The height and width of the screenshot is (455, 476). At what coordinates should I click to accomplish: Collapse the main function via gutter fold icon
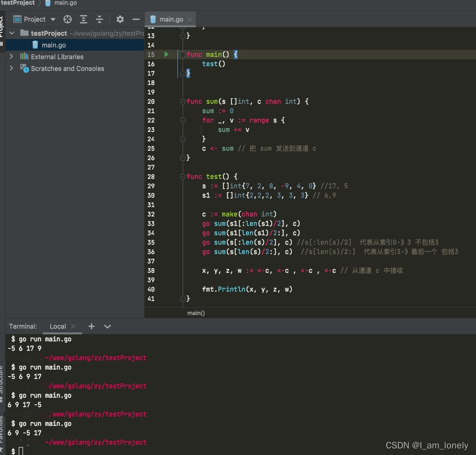[182, 54]
